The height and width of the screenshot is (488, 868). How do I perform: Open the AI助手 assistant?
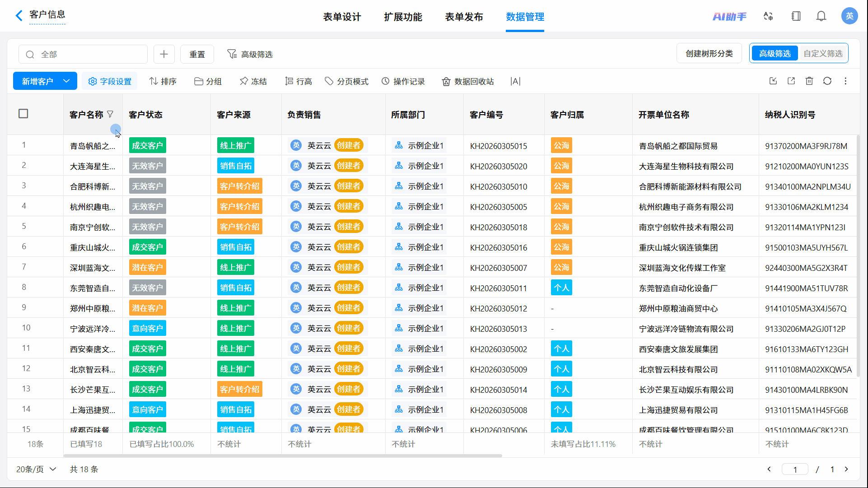729,17
